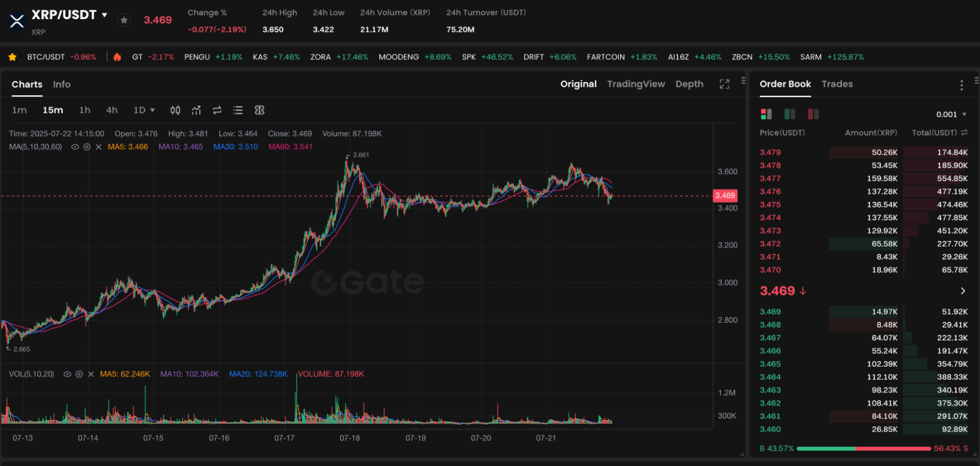Viewport: 980px width, 466px height.
Task: Star XRP/USDT as a favorite
Action: click(x=124, y=20)
